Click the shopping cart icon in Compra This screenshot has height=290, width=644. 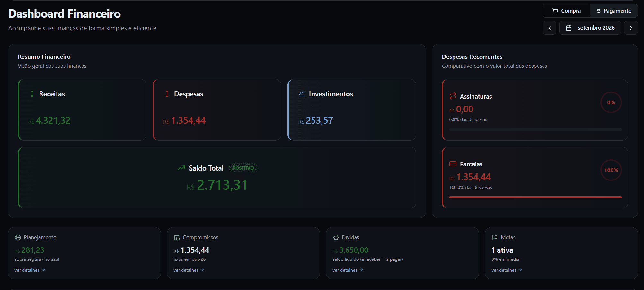point(555,11)
